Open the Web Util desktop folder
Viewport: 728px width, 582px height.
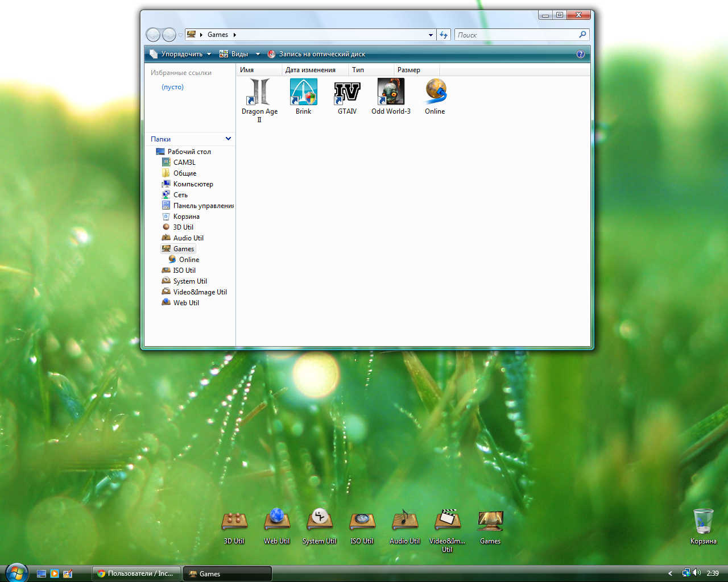(276, 522)
